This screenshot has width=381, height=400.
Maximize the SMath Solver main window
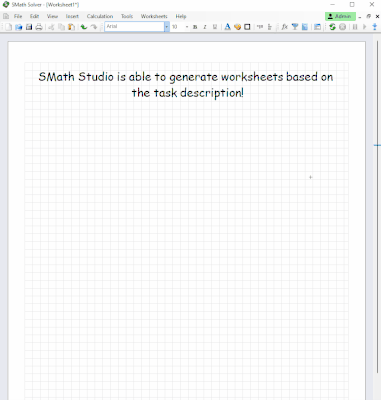click(x=352, y=5)
